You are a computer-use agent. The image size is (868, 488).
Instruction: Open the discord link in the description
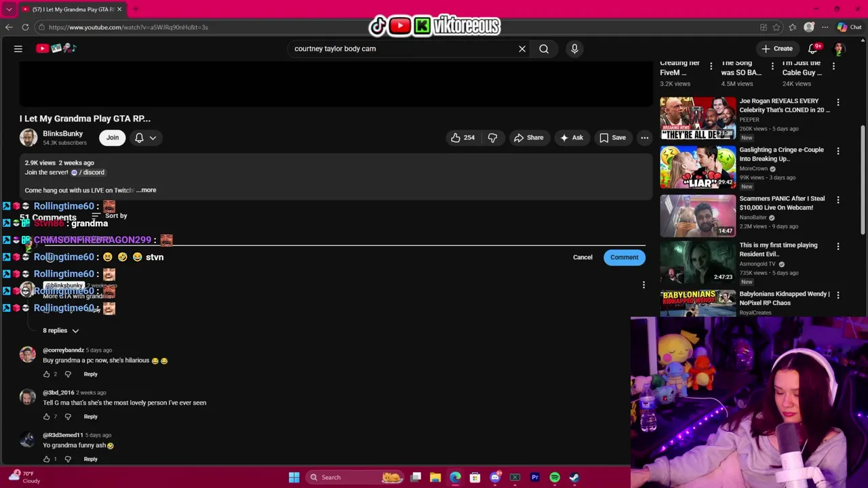coord(88,173)
